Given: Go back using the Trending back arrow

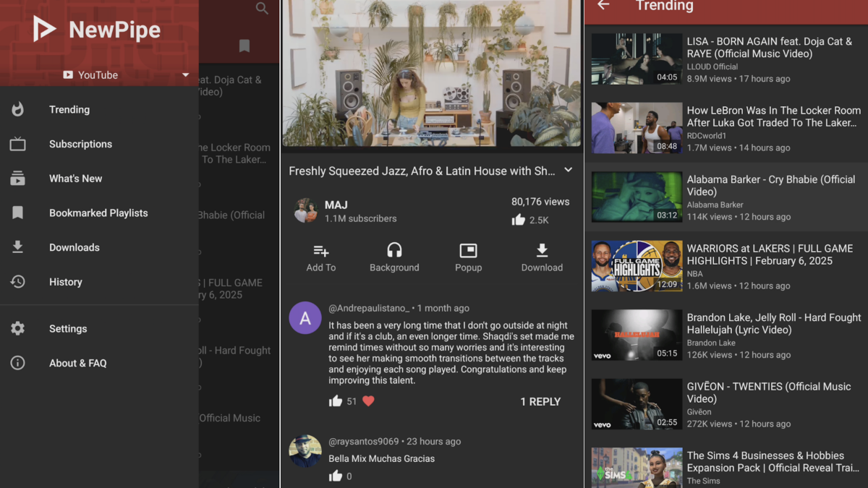Looking at the screenshot, I should pos(604,6).
